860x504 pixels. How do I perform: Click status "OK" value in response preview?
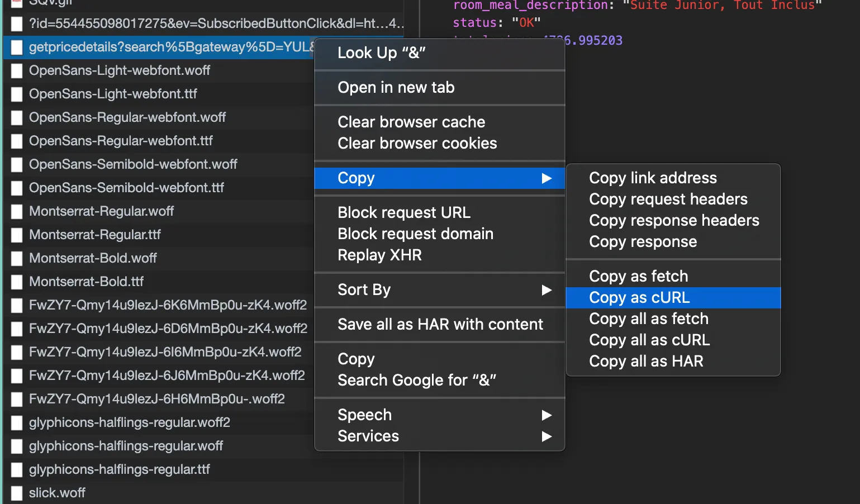point(526,23)
